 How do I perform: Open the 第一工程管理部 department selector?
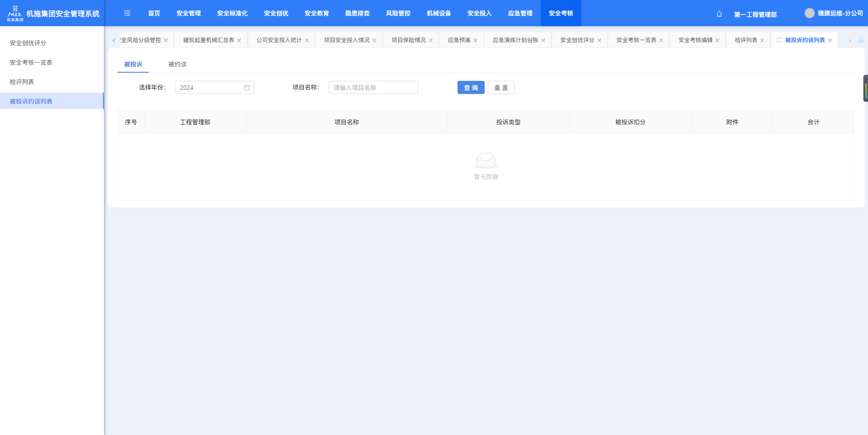point(755,14)
